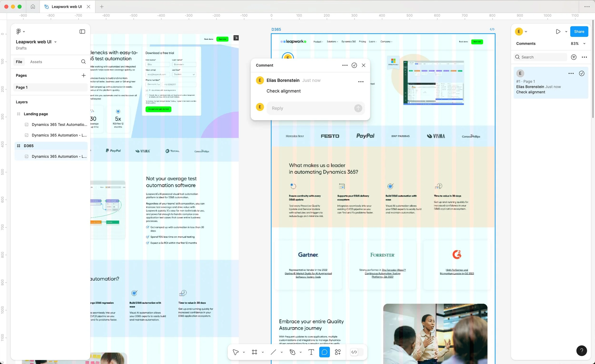Screen dimensions: 595x364
Task: Select the Text tool
Action: [x=311, y=352]
